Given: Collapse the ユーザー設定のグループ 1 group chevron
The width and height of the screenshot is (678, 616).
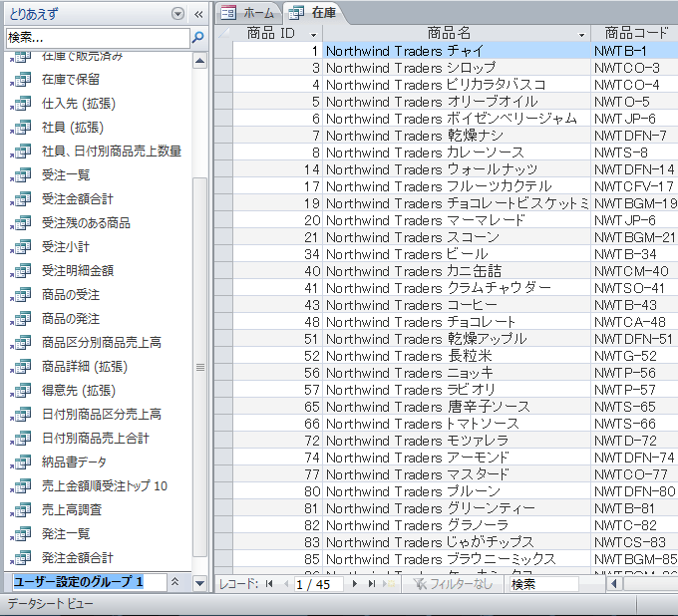Looking at the screenshot, I should pyautogui.click(x=175, y=582).
